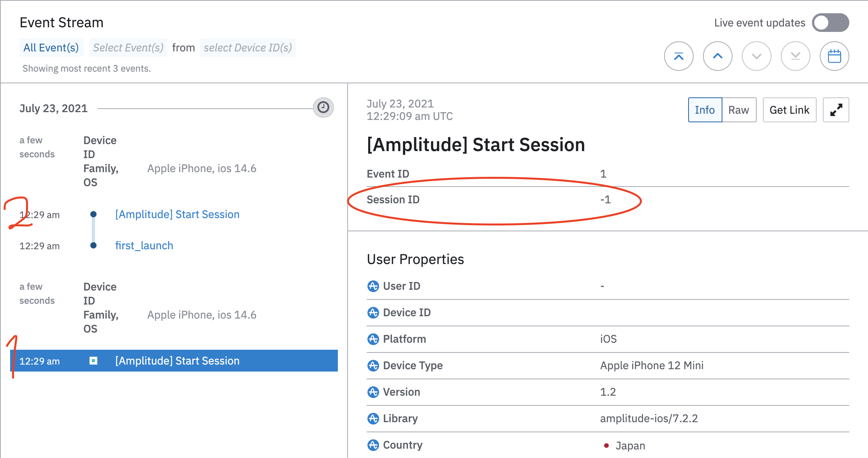The width and height of the screenshot is (868, 458).
Task: Click the Amplitude icon next to User ID
Action: tap(373, 286)
